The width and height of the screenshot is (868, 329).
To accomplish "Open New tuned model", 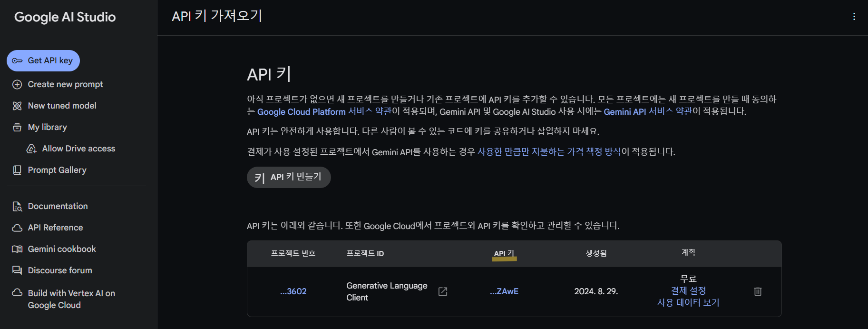I will [62, 106].
